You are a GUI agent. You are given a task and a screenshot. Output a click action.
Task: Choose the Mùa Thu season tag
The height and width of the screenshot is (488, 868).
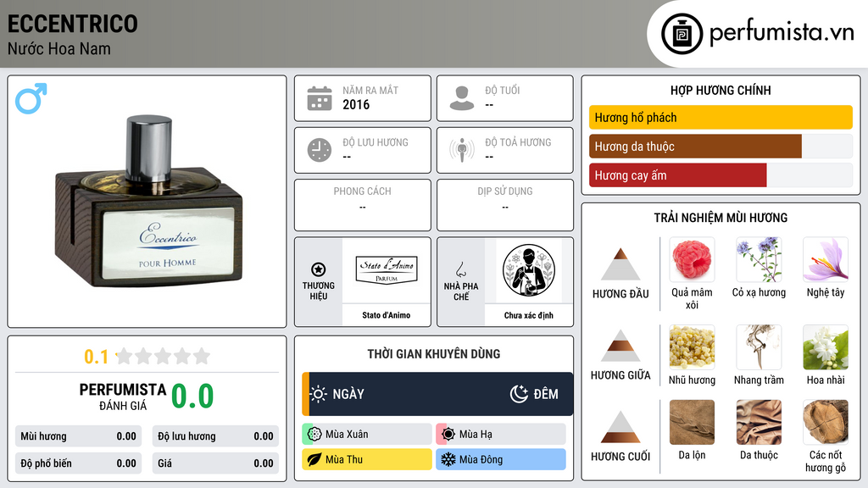coord(366,459)
